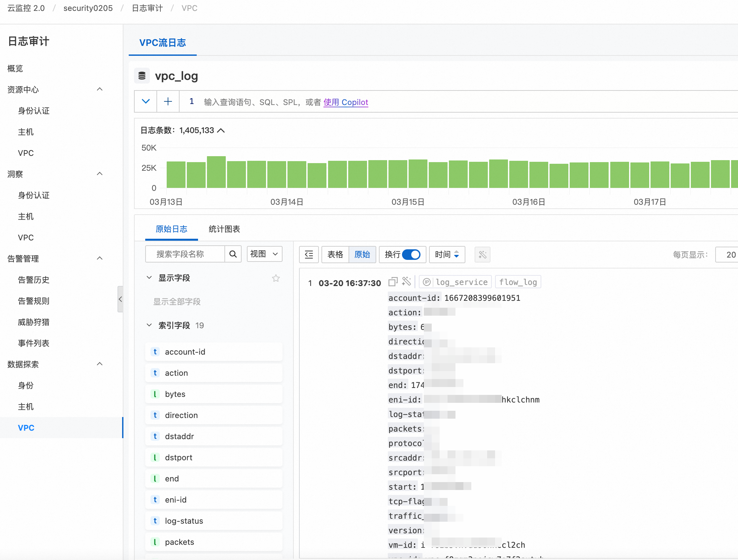Viewport: 738px width, 560px height.
Task: Click the star icon beside 显示字段
Action: (x=276, y=278)
